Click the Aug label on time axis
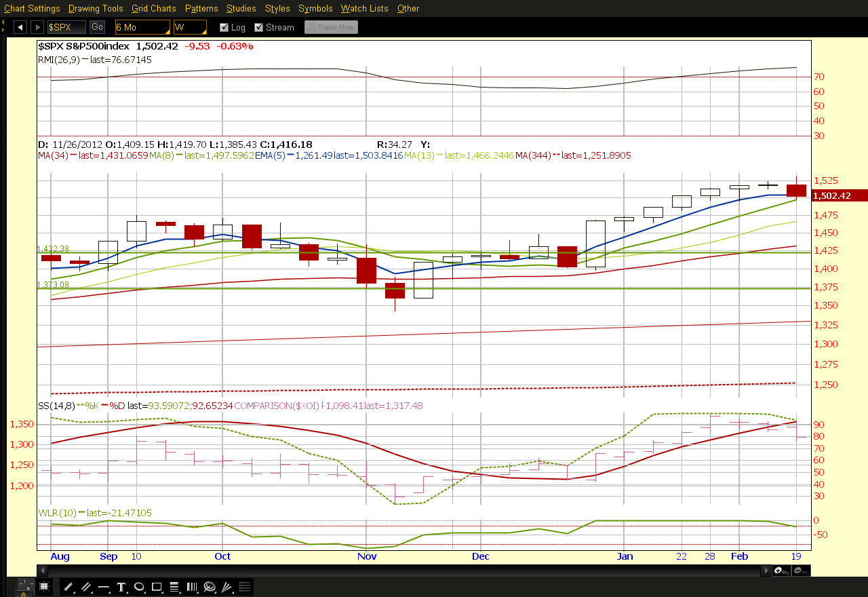Viewport: 868px width, 597px height. [60, 556]
